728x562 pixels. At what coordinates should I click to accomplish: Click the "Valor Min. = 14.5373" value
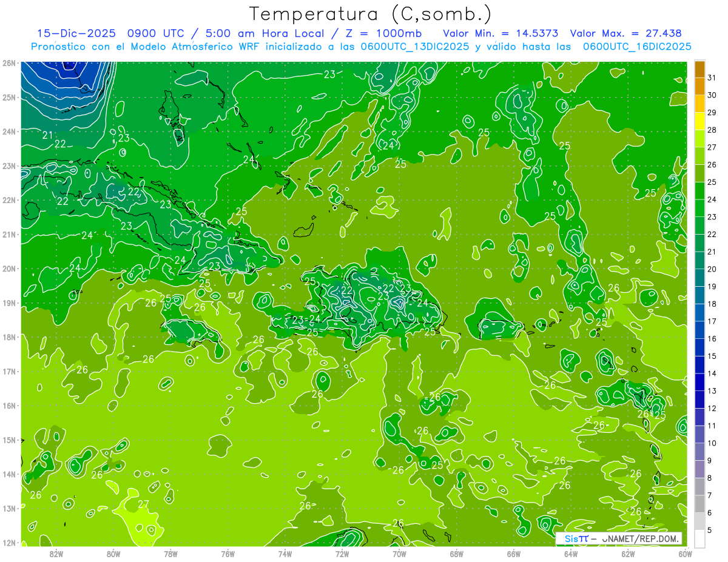[500, 33]
